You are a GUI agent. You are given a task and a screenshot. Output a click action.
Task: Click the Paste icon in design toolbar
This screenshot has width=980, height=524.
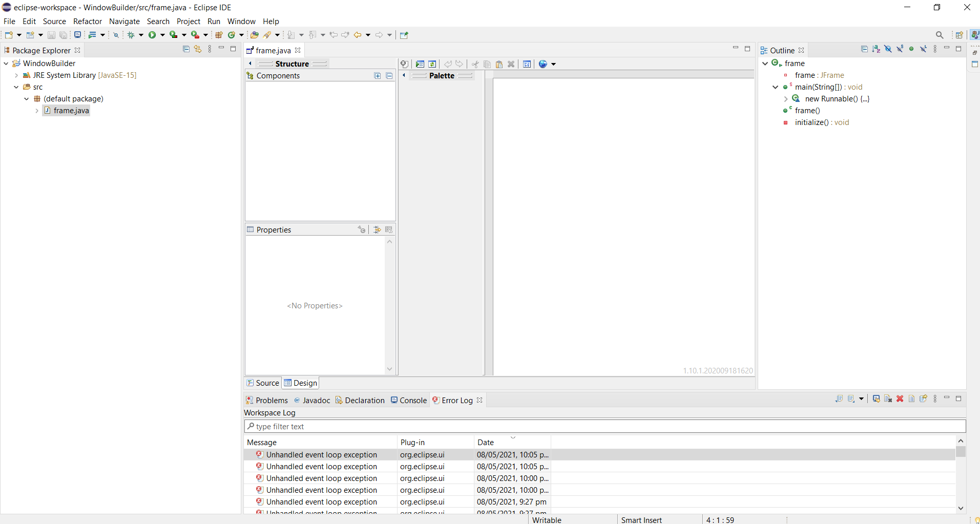pyautogui.click(x=499, y=64)
